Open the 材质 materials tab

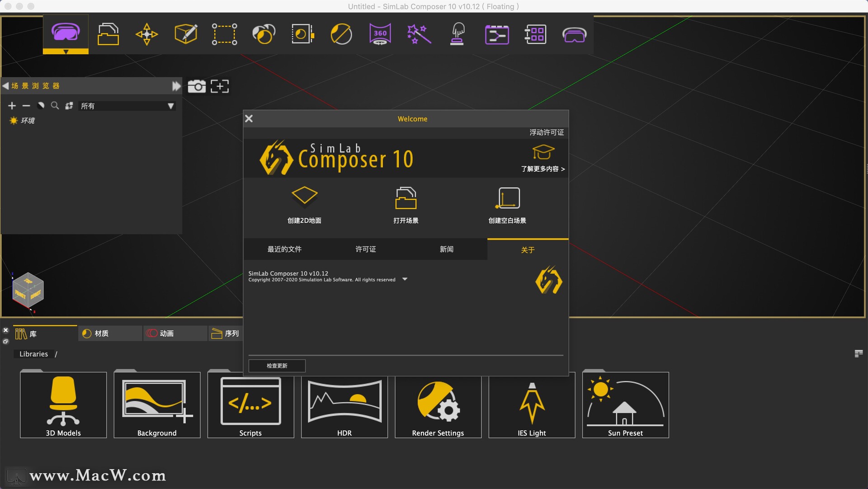110,334
